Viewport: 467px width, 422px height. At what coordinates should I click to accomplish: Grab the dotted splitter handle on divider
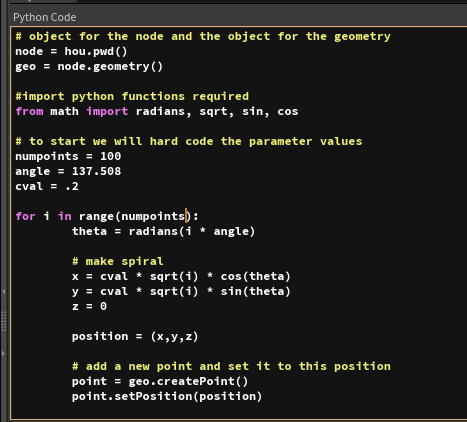4,321
